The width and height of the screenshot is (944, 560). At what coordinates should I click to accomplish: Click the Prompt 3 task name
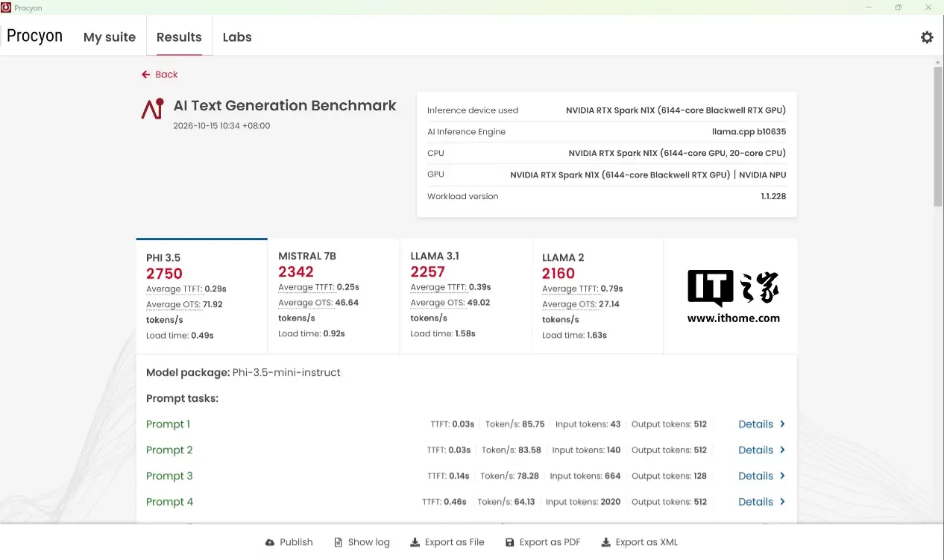pyautogui.click(x=169, y=476)
